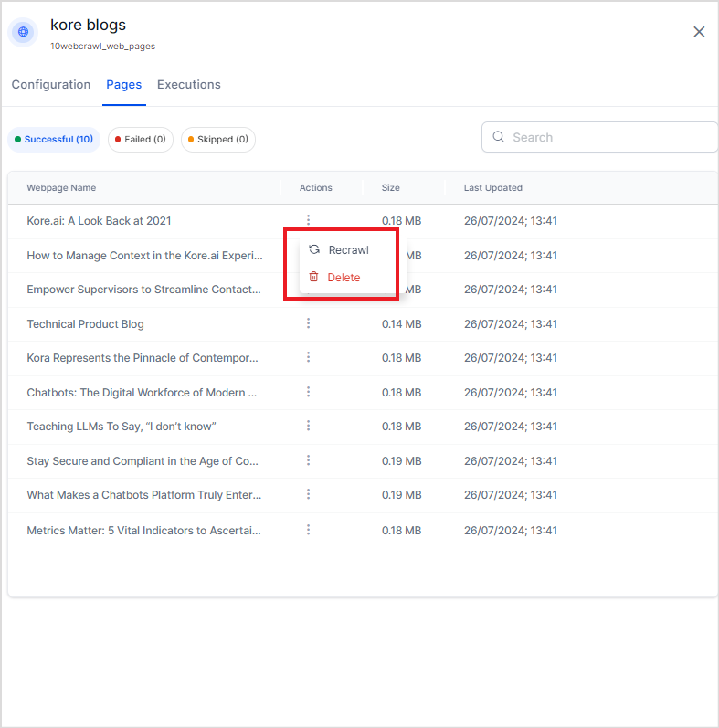Filter by Failed (0) pages
Screen dimensions: 719x728
[140, 140]
